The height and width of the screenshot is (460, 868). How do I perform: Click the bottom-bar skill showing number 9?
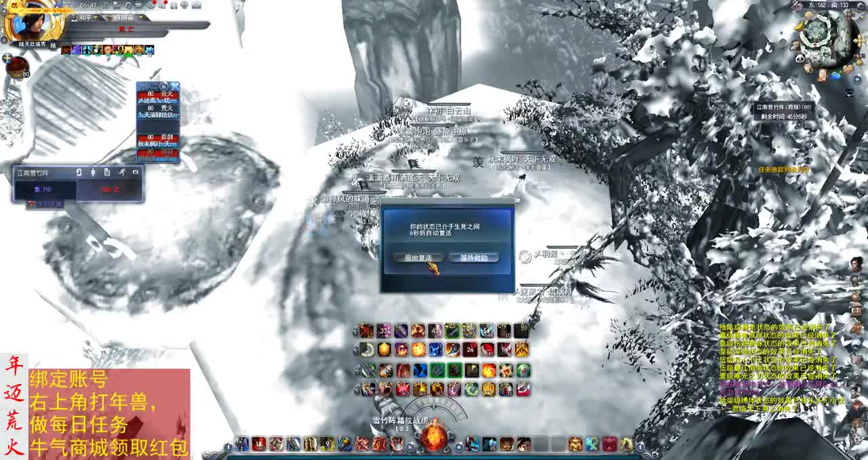[x=328, y=444]
